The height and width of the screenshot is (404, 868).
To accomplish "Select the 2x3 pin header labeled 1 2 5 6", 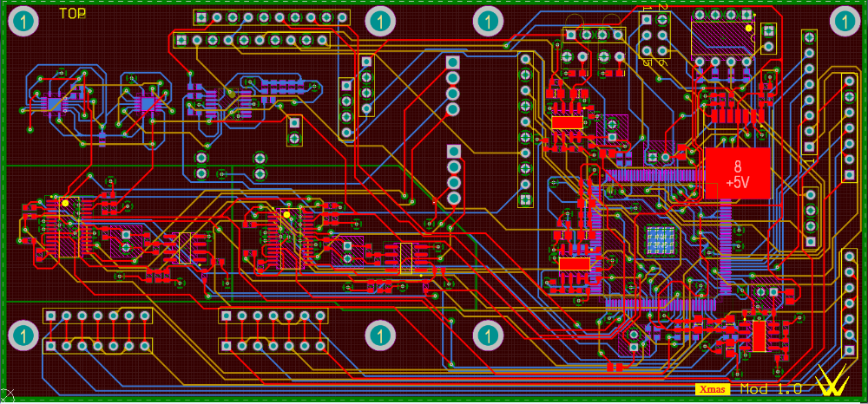I will (654, 36).
